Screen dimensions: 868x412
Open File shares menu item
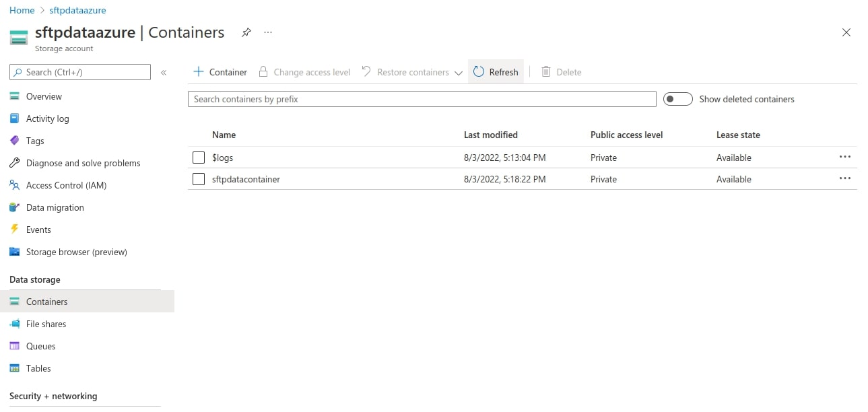click(x=46, y=324)
